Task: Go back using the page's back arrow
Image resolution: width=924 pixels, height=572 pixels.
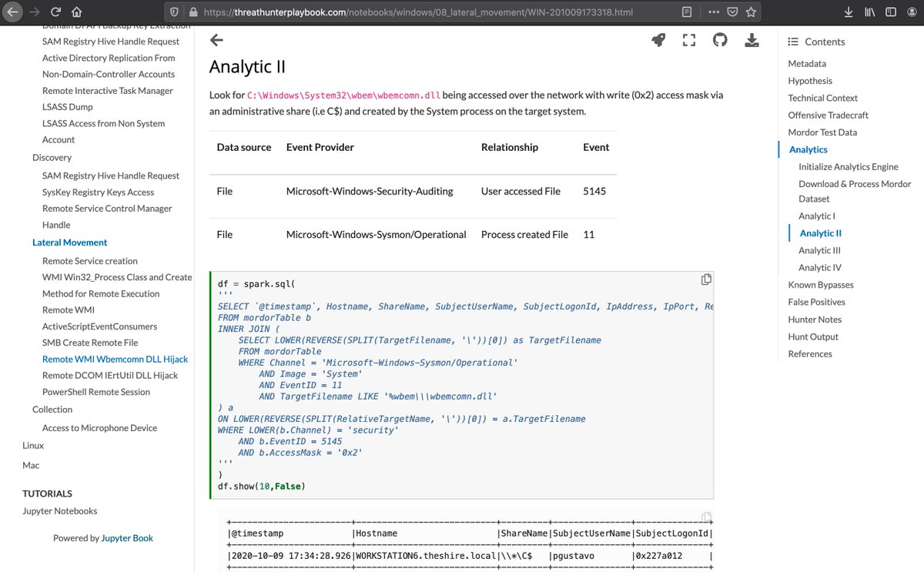Action: 216,40
